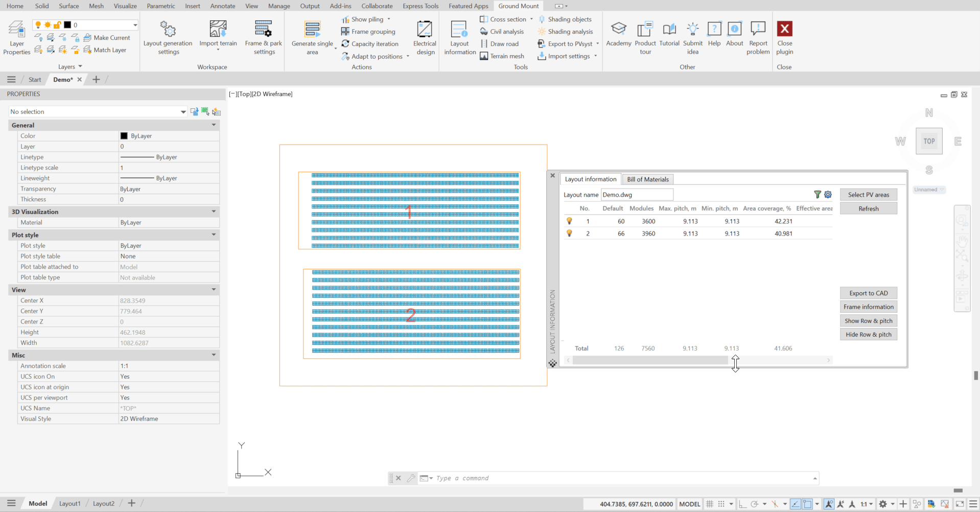Image resolution: width=980 pixels, height=512 pixels.
Task: Click the Layout name input field
Action: point(637,195)
